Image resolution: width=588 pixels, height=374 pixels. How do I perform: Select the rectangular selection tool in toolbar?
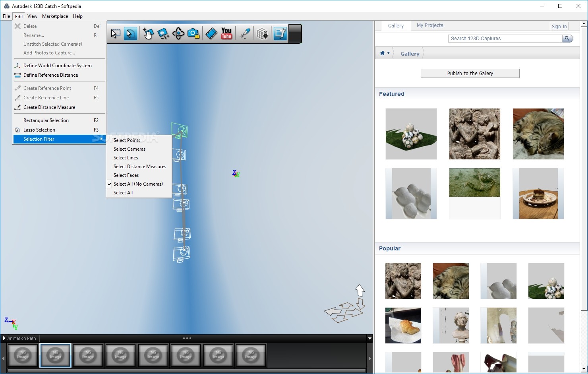click(116, 34)
